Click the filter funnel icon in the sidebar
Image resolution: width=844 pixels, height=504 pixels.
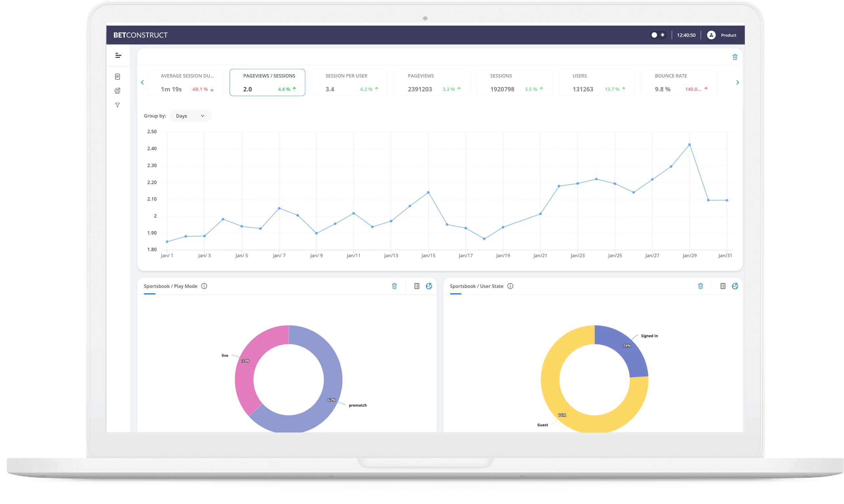click(x=118, y=105)
